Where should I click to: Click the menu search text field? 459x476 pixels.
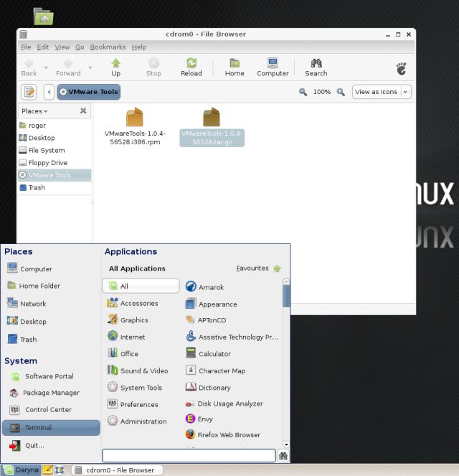coord(189,455)
